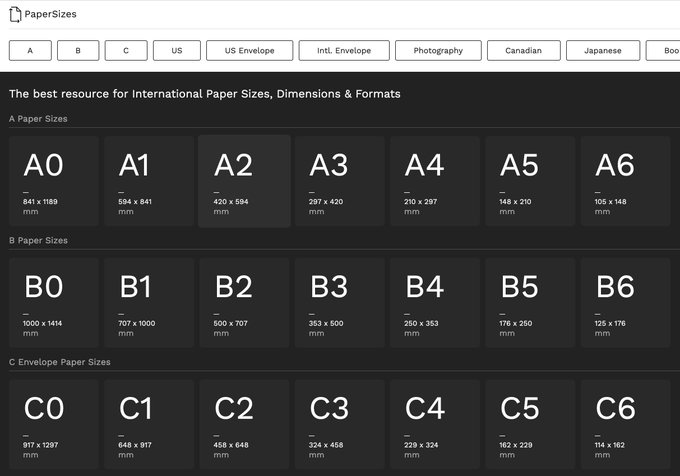
Task: Click the A Paper Sizes section heading
Action: [x=38, y=119]
